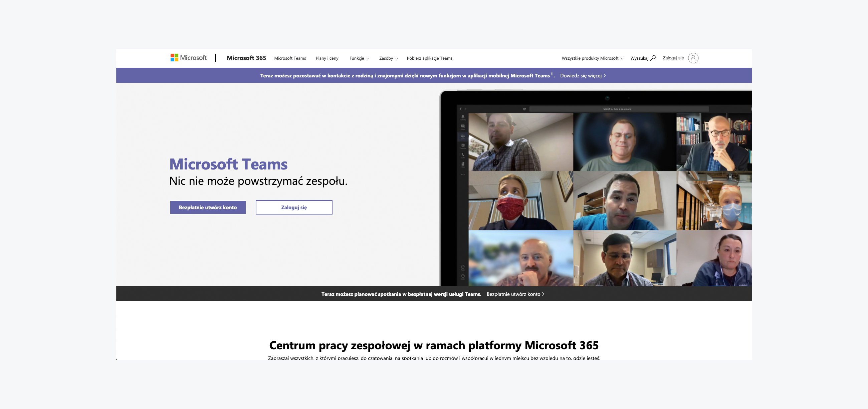Screen dimensions: 868x409
Task: Click the Dowiedz się więcej link
Action: [583, 76]
